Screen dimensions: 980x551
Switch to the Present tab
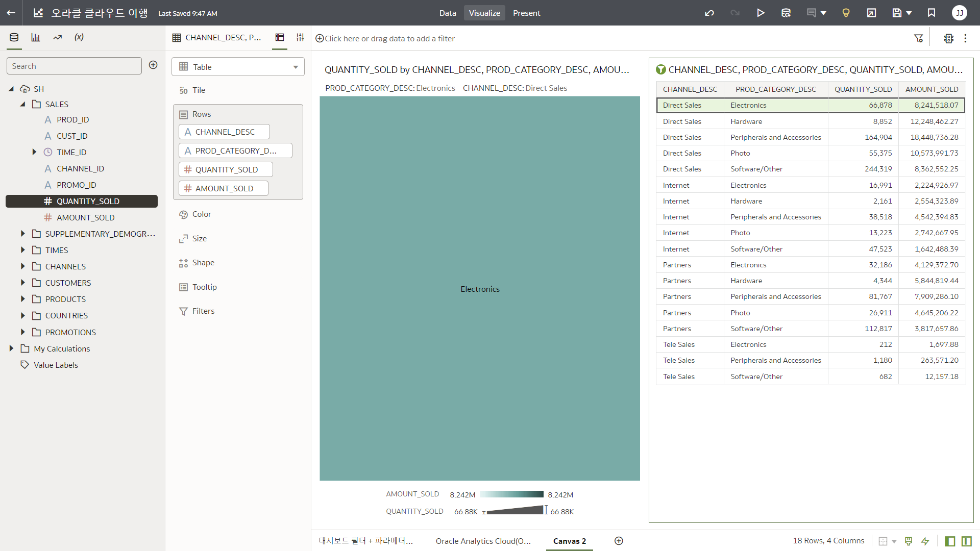(x=526, y=13)
